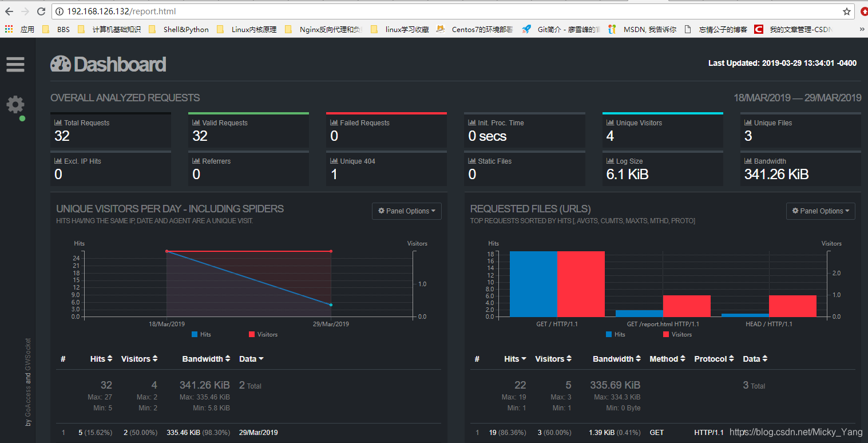Open the Centos7的环境部署 bookmark
Image resolution: width=868 pixels, height=443 pixels.
coord(475,29)
